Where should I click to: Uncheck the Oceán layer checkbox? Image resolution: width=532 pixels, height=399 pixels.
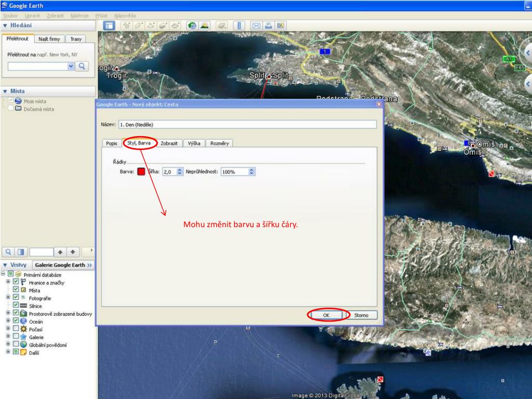pos(16,321)
